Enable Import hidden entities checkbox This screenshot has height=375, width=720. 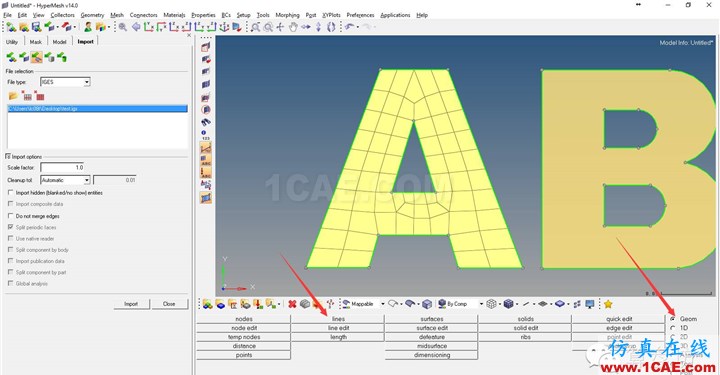pyautogui.click(x=11, y=193)
